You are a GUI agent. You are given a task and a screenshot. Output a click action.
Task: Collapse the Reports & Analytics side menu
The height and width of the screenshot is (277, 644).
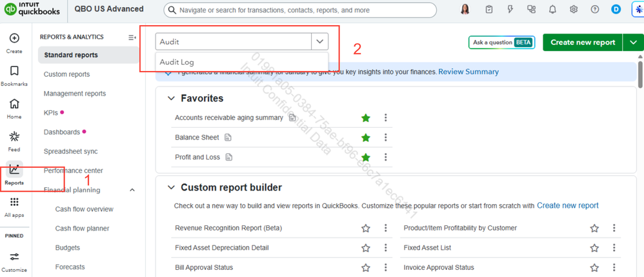click(132, 37)
